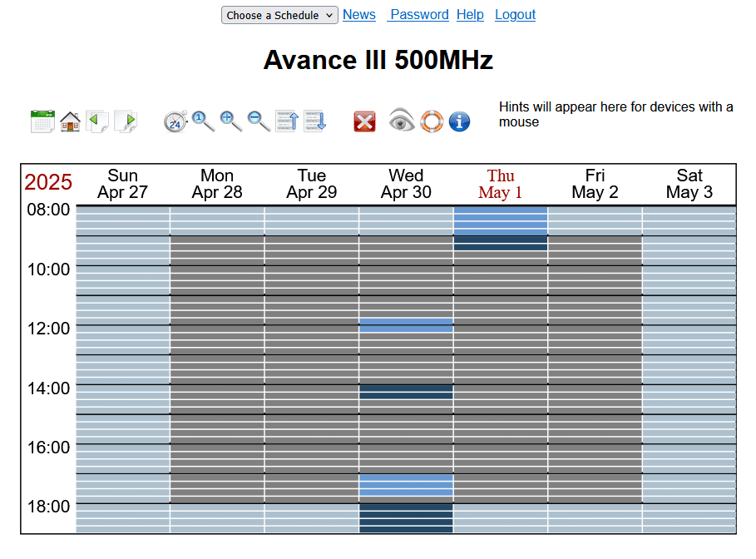This screenshot has width=756, height=559.
Task: Select the 24-hour clock view icon
Action: point(175,121)
